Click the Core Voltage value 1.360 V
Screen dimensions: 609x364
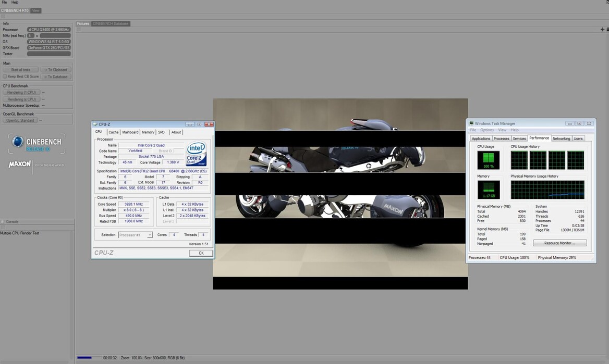point(173,162)
